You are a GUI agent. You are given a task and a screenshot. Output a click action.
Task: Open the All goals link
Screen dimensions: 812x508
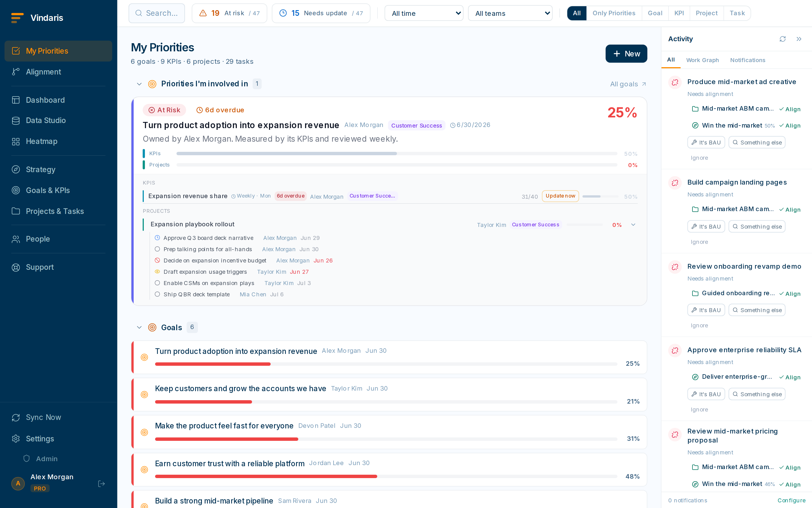[628, 84]
